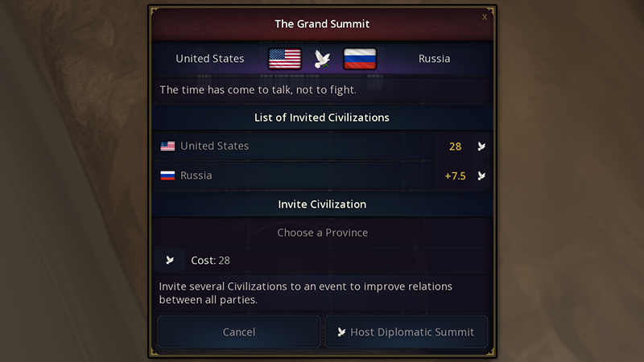Click the List of Invited Civilizations header

pos(322,117)
